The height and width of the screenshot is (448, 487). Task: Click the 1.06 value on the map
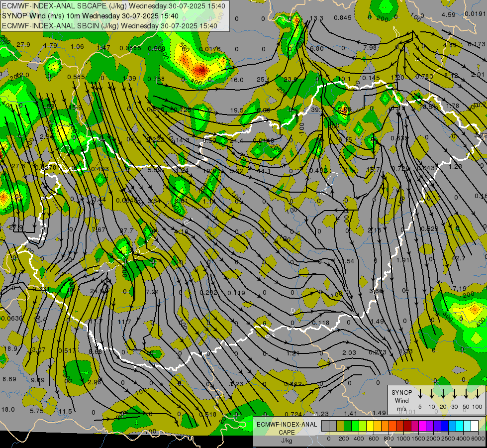click(77, 47)
